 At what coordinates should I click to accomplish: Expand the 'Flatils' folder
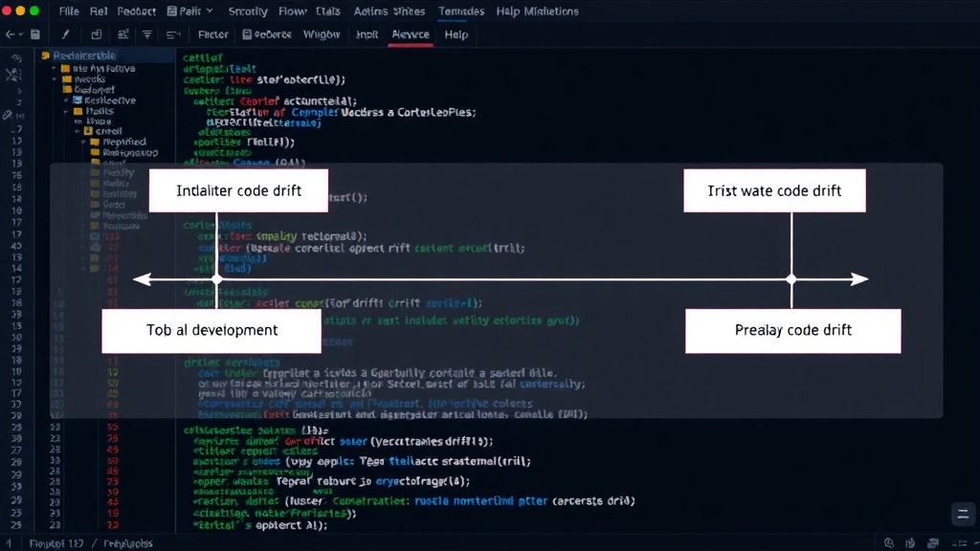[66, 111]
